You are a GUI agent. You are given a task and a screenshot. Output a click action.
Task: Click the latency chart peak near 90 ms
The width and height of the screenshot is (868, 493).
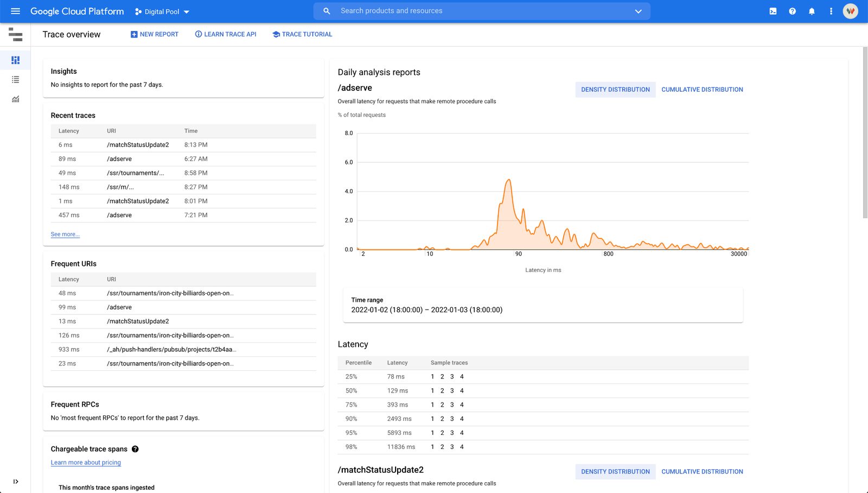point(508,180)
